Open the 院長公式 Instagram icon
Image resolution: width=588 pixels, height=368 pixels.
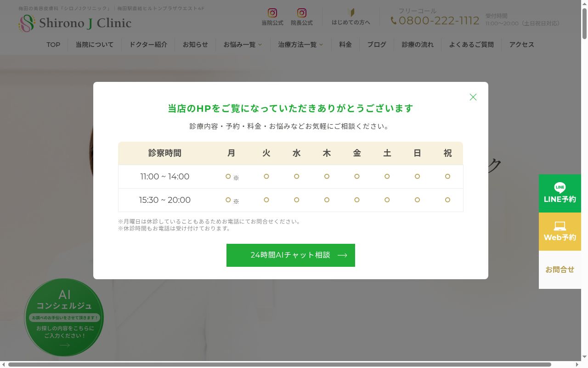click(302, 13)
